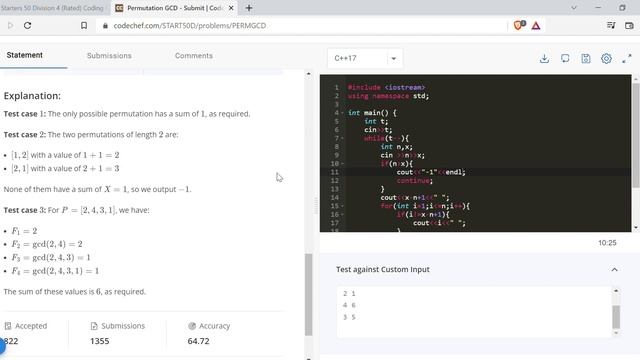Switch to the Comments tab
This screenshot has height=360, width=640.
194,56
